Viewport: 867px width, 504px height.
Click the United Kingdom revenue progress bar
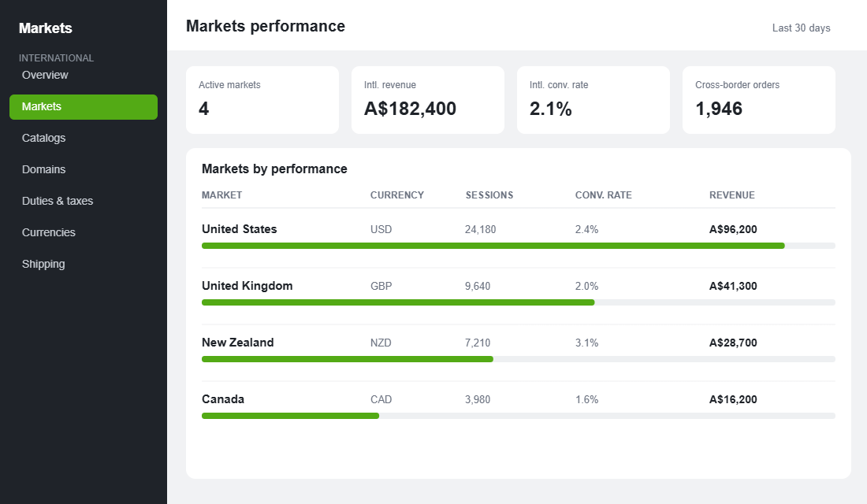pos(518,303)
